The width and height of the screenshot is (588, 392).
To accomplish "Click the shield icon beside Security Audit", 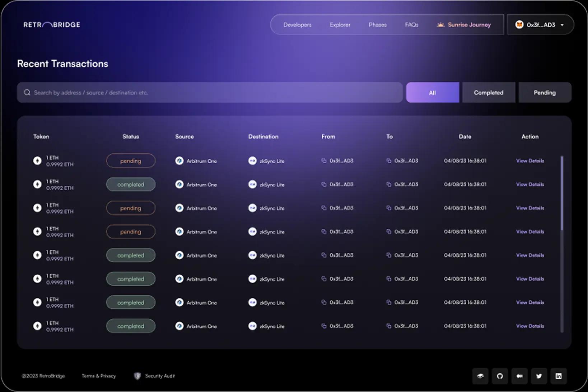I will 137,376.
